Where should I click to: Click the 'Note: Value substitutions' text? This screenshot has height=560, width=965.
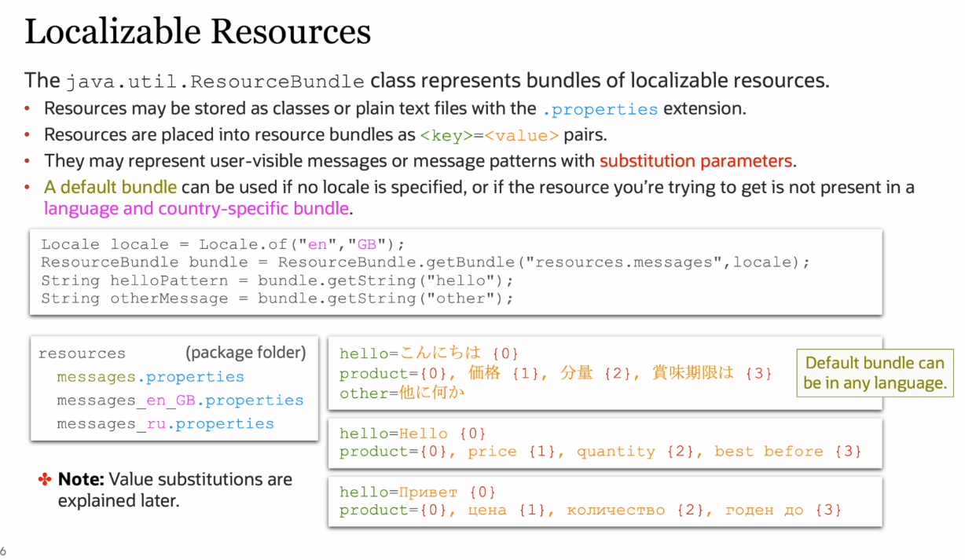174,489
